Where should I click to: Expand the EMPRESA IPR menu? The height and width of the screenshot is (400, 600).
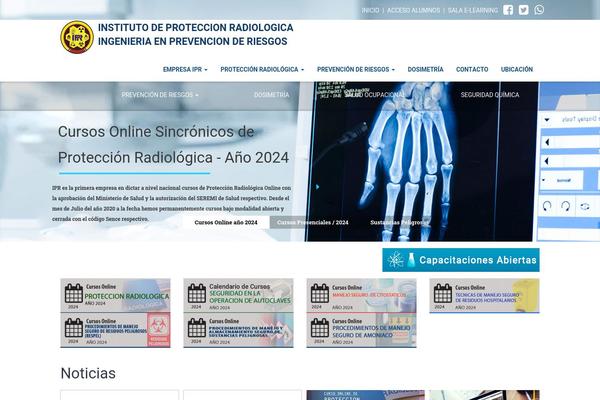(x=185, y=69)
